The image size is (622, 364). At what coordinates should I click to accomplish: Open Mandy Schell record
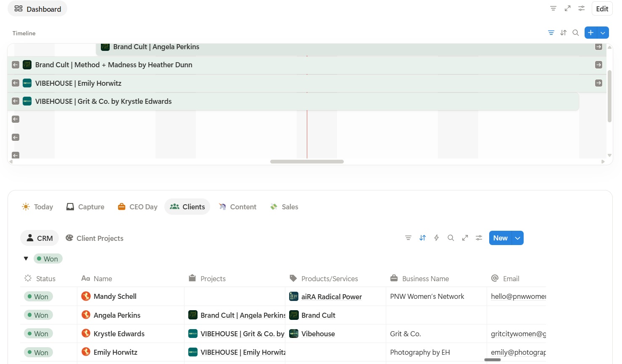(115, 296)
